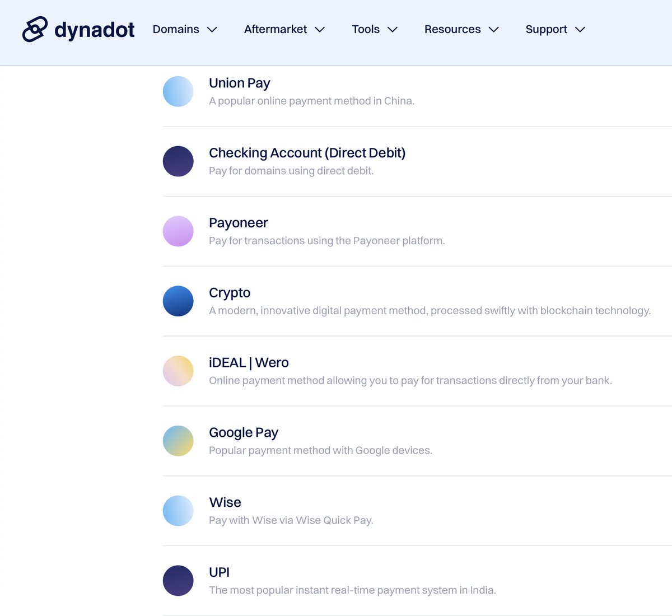Click the Payoneer purple circle icon
This screenshot has height=616, width=672.
(178, 231)
